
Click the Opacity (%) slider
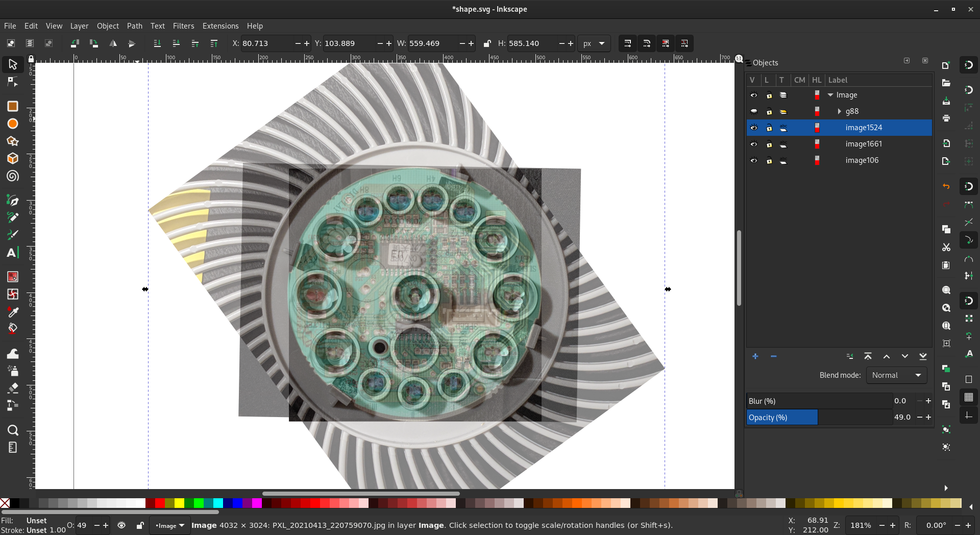coord(819,418)
